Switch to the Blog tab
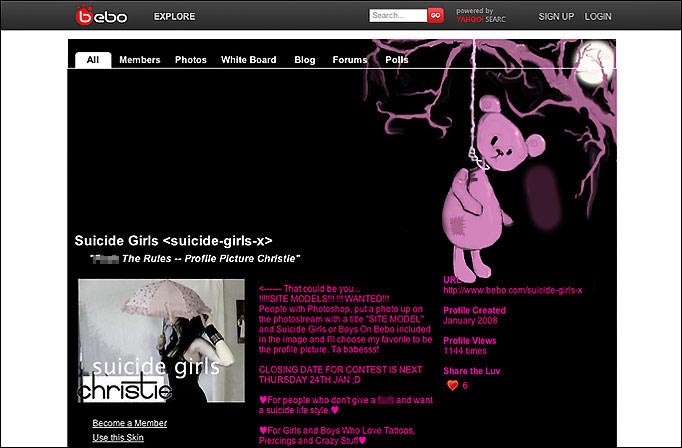 click(x=305, y=60)
